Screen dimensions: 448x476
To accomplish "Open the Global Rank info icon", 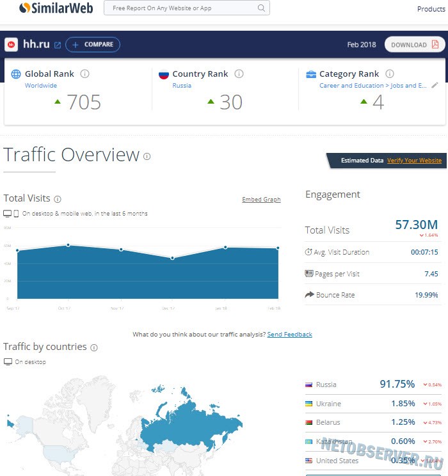I will click(84, 74).
